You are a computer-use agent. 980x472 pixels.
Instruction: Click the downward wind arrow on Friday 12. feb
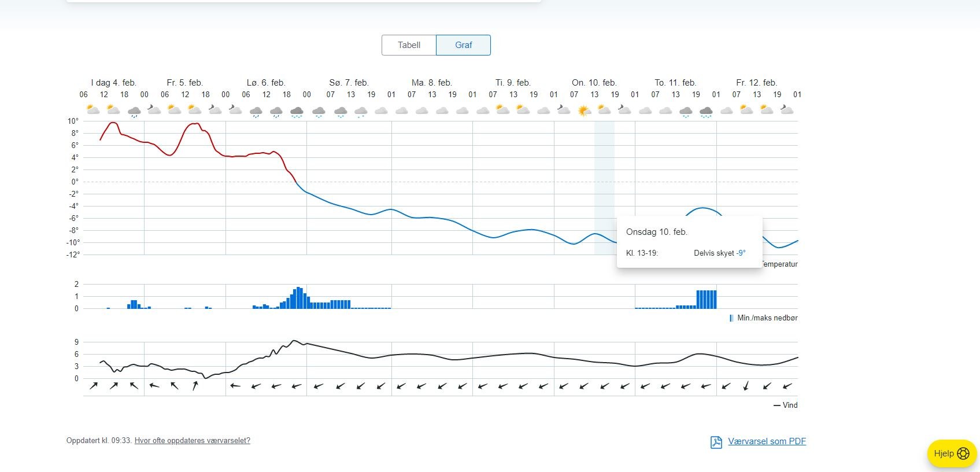(x=746, y=386)
